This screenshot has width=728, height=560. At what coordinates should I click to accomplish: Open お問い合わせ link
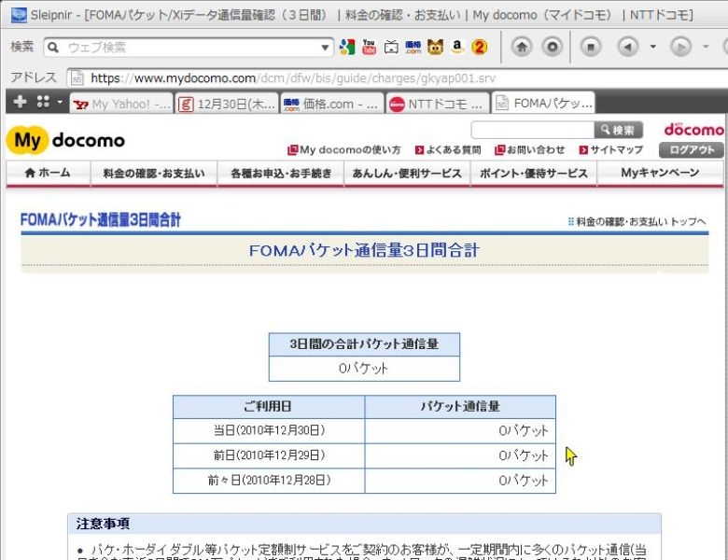[530, 150]
